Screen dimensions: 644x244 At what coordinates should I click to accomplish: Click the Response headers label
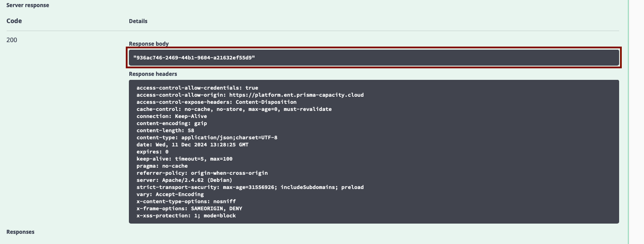[x=153, y=74]
